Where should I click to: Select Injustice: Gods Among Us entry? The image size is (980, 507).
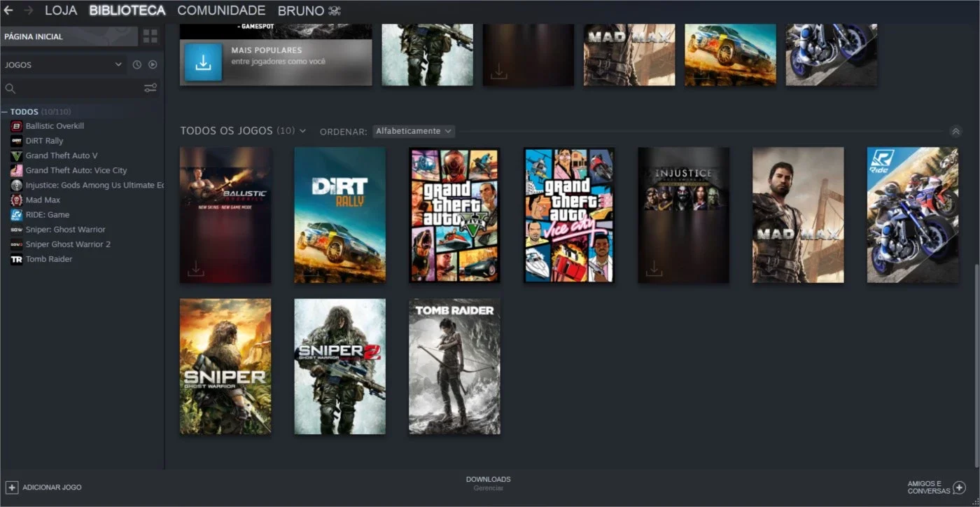click(94, 185)
